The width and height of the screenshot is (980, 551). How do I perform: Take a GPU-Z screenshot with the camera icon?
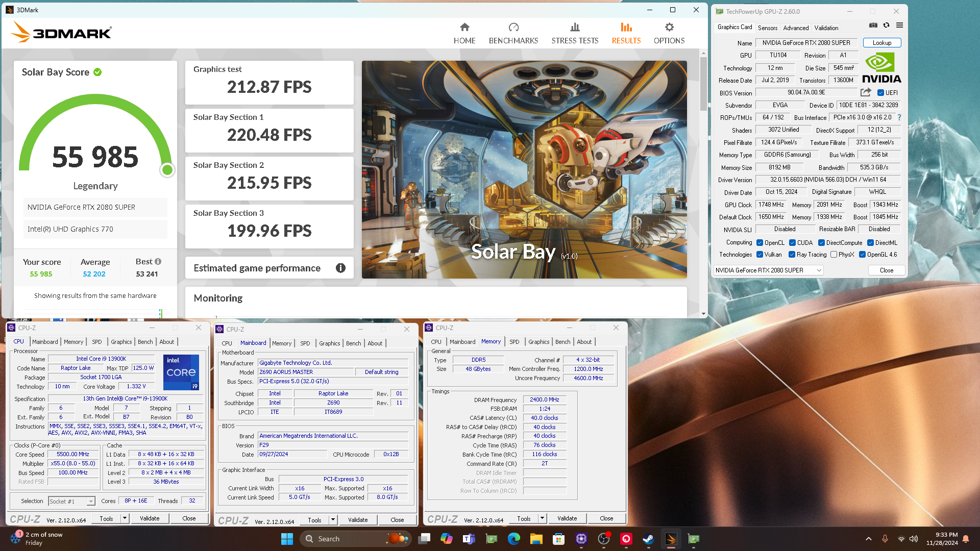[x=873, y=25]
